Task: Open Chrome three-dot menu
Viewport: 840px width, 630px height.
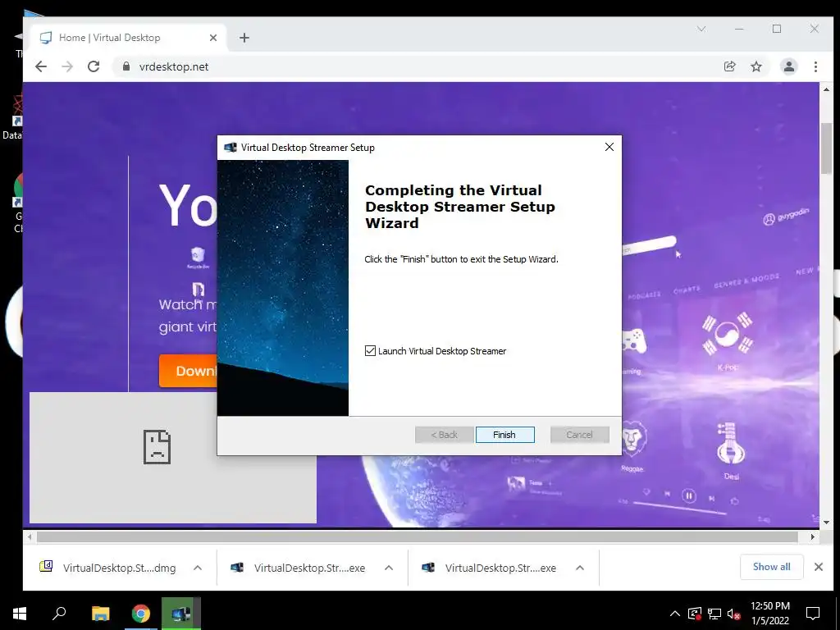Action: click(x=815, y=66)
